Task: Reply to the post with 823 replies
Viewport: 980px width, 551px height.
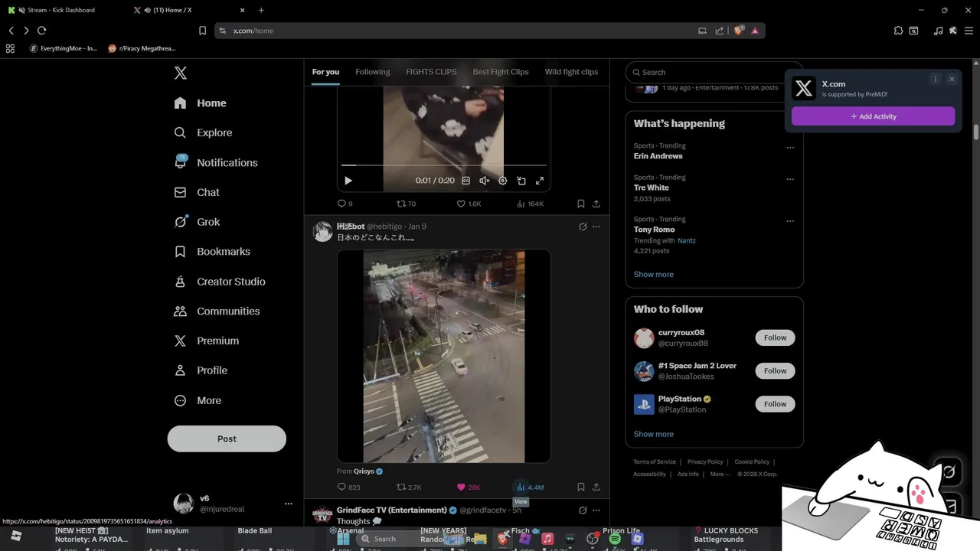Action: point(348,487)
